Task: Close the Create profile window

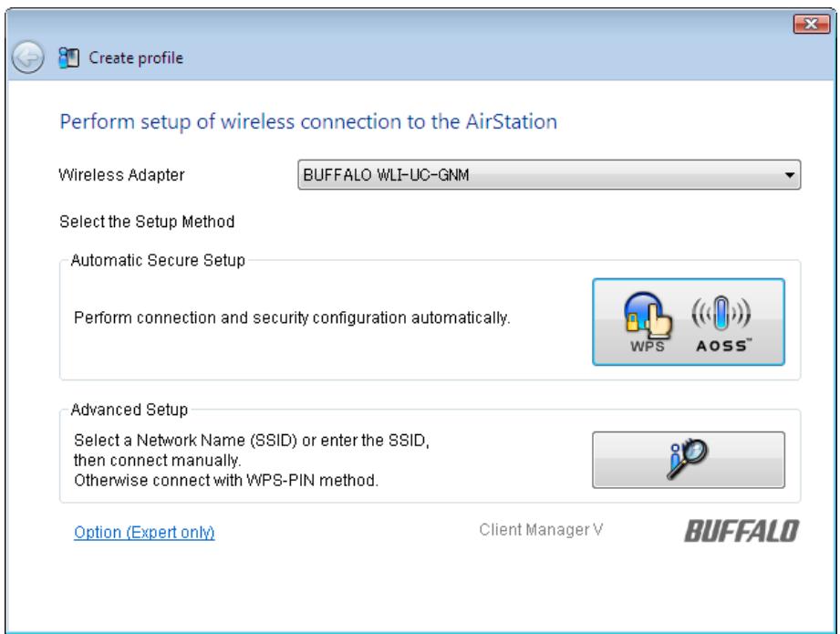Action: [811, 24]
